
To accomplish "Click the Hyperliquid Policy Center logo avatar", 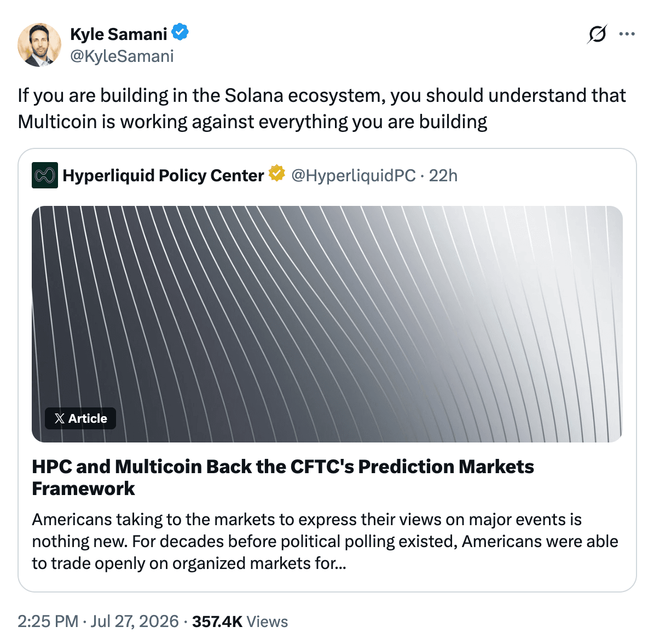I will (45, 175).
